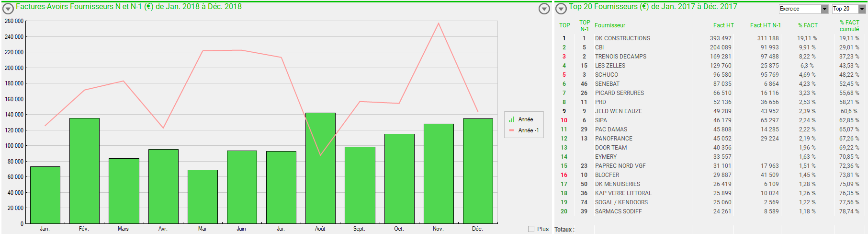
Task: Select the Août green bar
Action: point(320,168)
